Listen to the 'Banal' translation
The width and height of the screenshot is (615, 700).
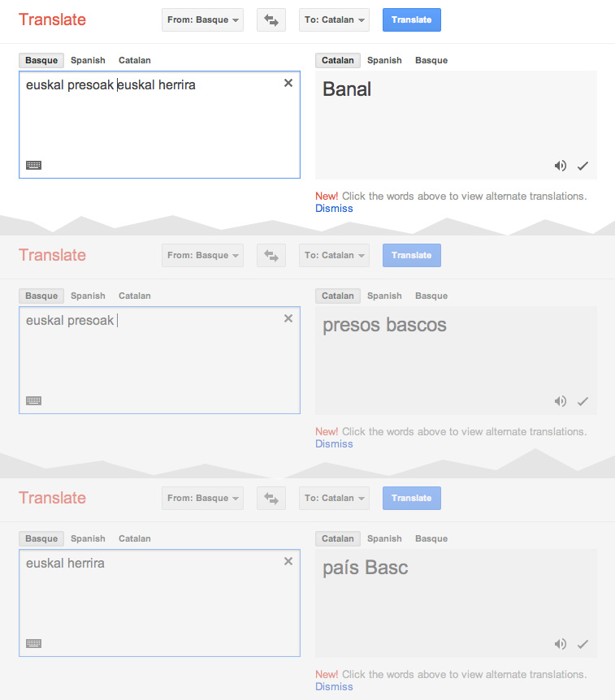[560, 166]
